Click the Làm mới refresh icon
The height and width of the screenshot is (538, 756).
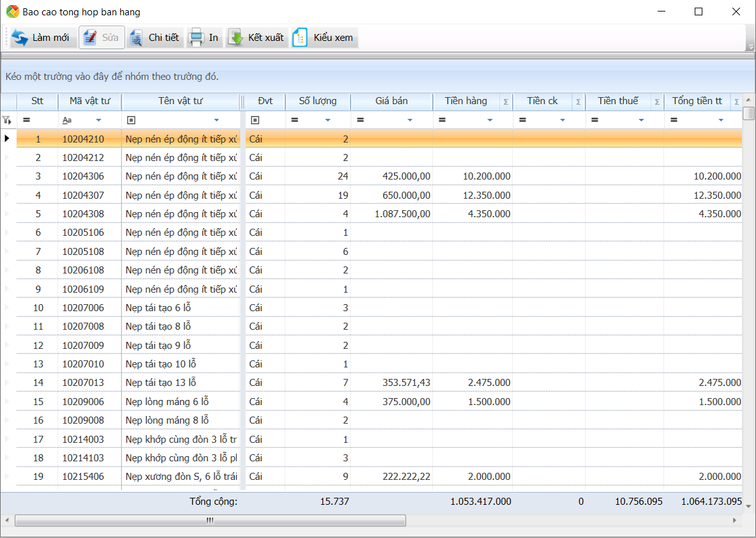20,38
